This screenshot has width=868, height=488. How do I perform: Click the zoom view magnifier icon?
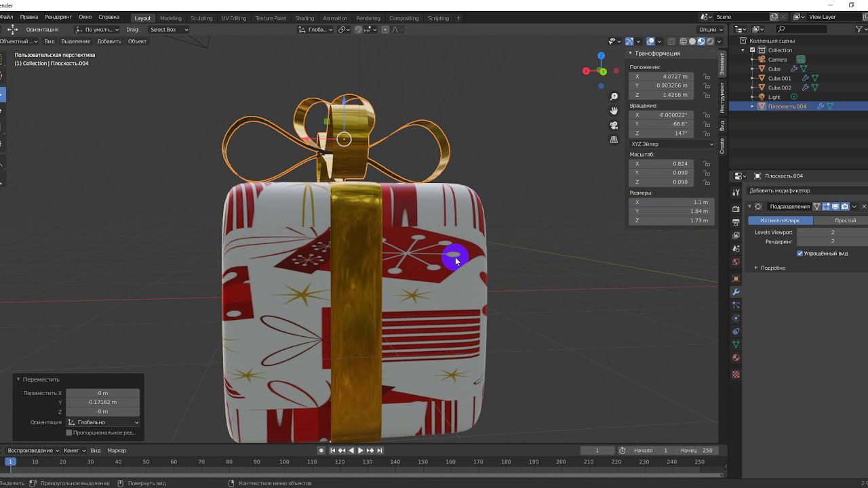coord(614,97)
